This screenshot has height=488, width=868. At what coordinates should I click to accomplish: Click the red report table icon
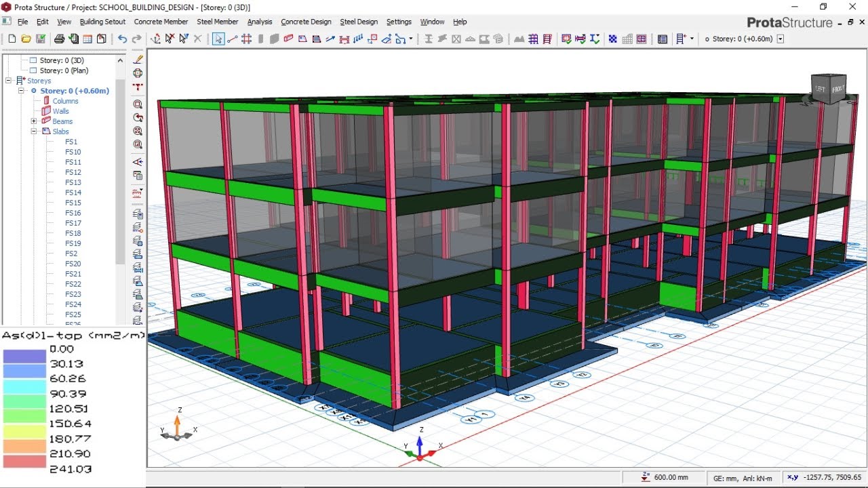tap(547, 39)
